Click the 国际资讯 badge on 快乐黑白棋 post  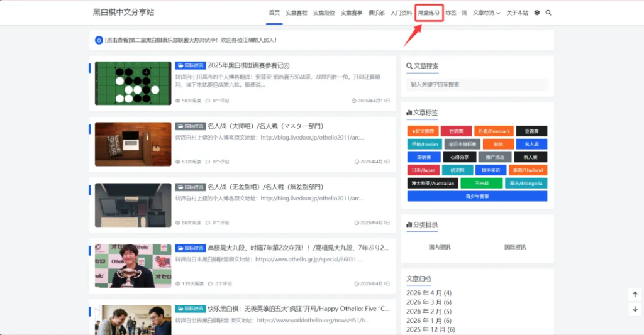tap(190, 309)
